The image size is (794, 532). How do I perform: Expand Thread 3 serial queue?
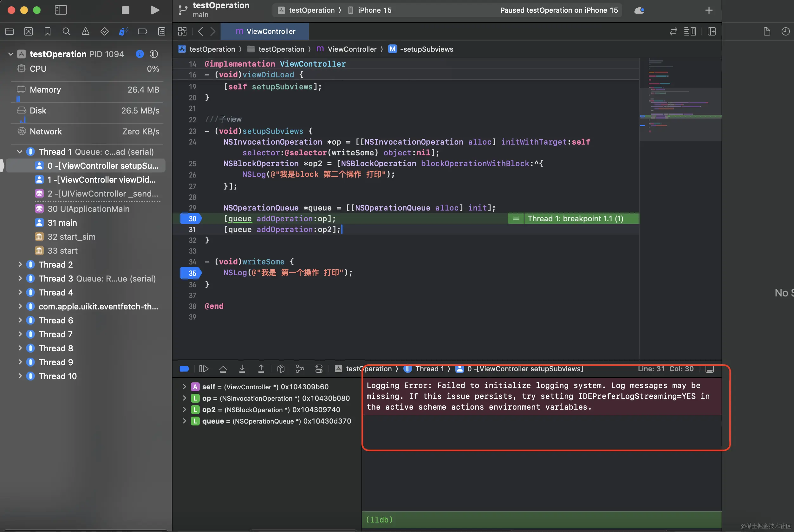[20, 279]
